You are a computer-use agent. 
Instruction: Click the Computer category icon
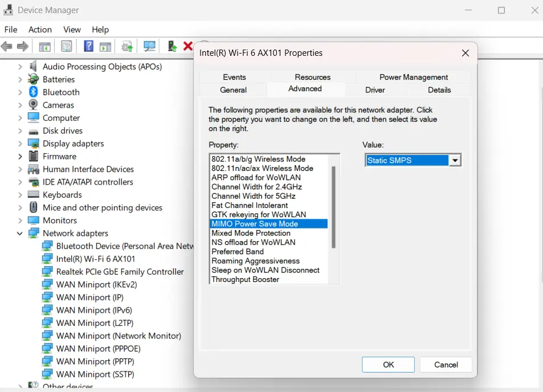point(33,117)
